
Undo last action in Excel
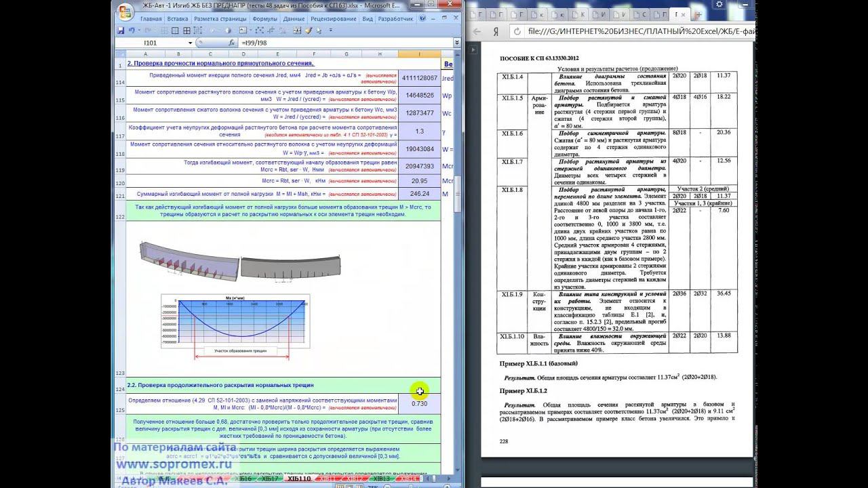pos(131,30)
